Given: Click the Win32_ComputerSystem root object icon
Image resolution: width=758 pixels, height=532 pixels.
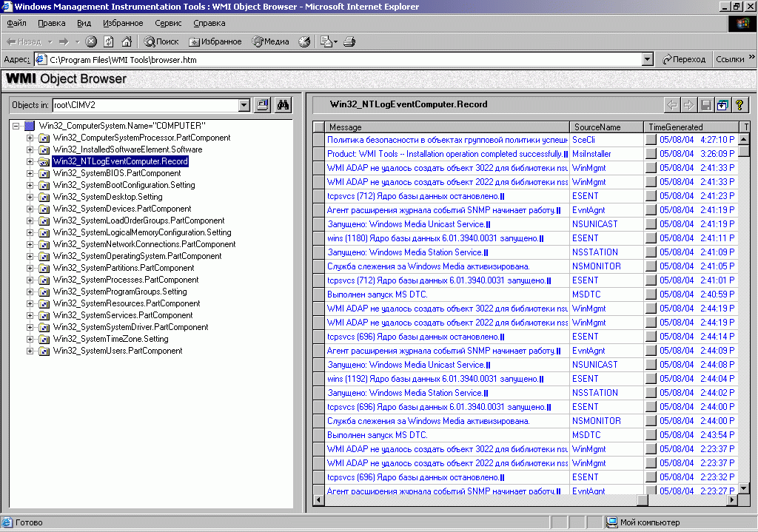Looking at the screenshot, I should tap(30, 126).
